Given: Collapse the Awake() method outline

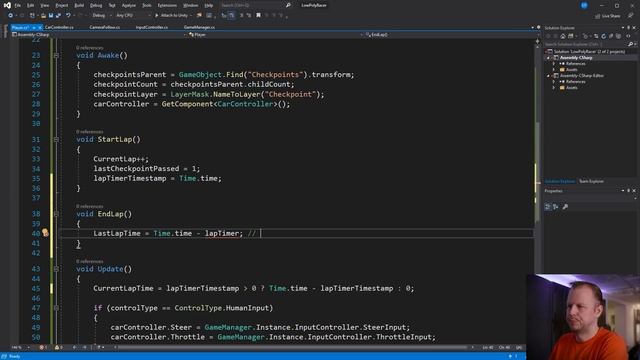Looking at the screenshot, I should click(x=56, y=56).
